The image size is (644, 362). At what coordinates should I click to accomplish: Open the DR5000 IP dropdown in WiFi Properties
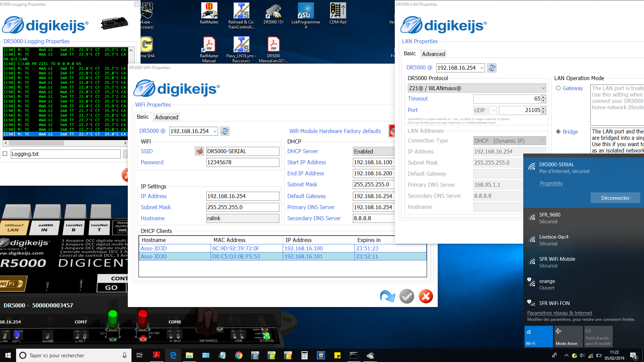click(215, 131)
